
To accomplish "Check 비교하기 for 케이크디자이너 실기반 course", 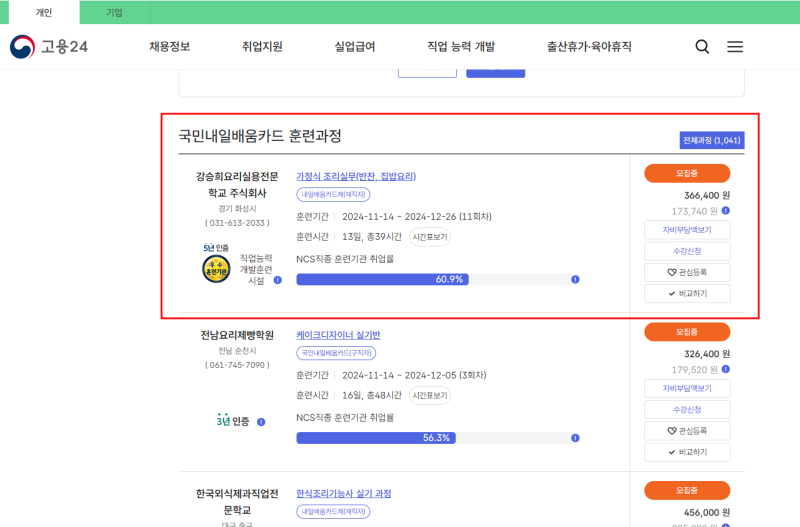I will [687, 453].
